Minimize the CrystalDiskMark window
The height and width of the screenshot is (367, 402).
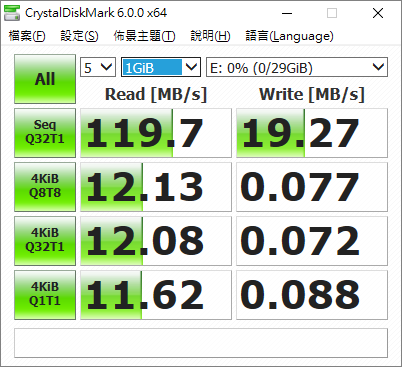[287, 13]
